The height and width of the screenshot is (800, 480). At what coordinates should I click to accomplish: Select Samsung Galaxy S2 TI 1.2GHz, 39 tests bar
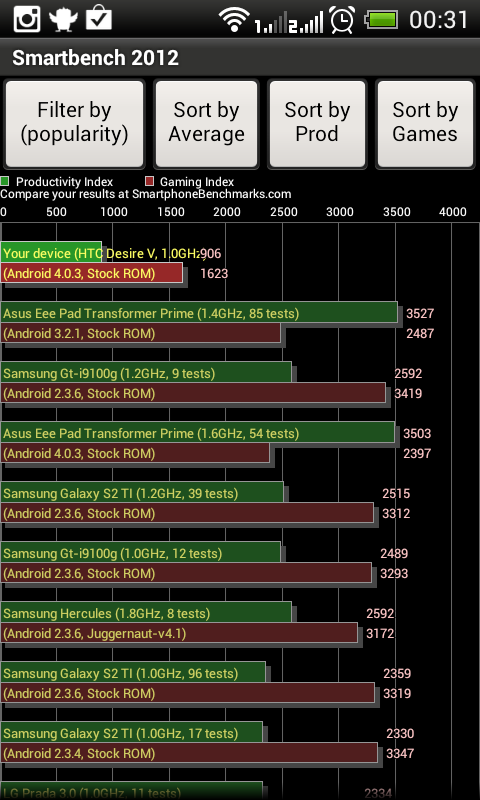[142, 493]
